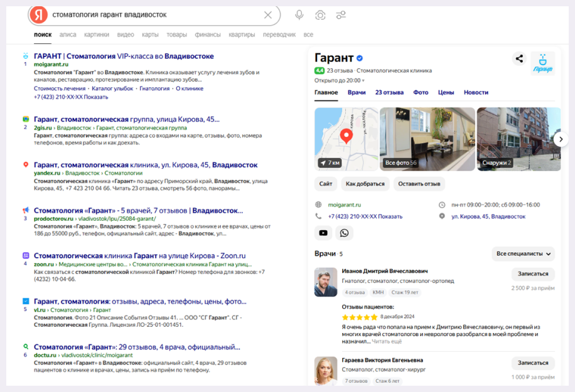575x392 pixels.
Task: Open the clinic WhatsApp icon
Action: (x=345, y=233)
